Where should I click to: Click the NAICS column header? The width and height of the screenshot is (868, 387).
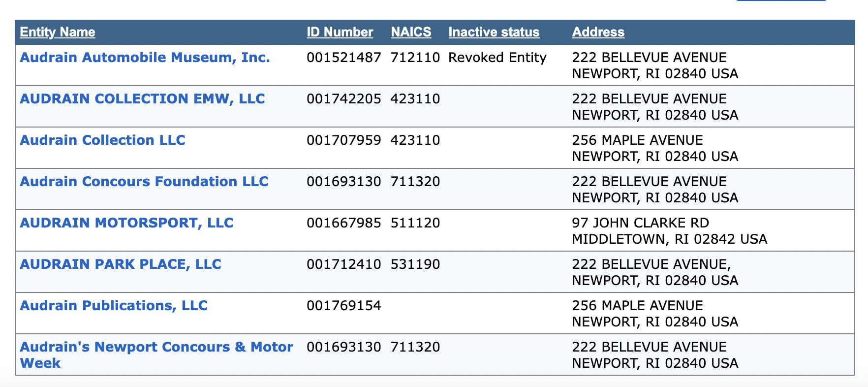tap(411, 32)
